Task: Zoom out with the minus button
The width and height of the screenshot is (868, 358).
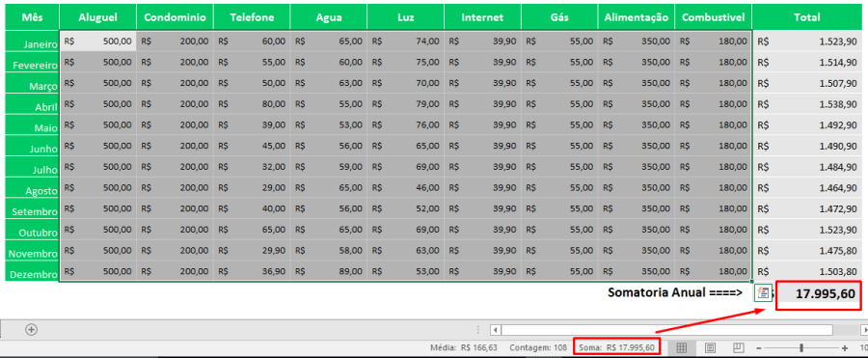Action: tap(759, 348)
